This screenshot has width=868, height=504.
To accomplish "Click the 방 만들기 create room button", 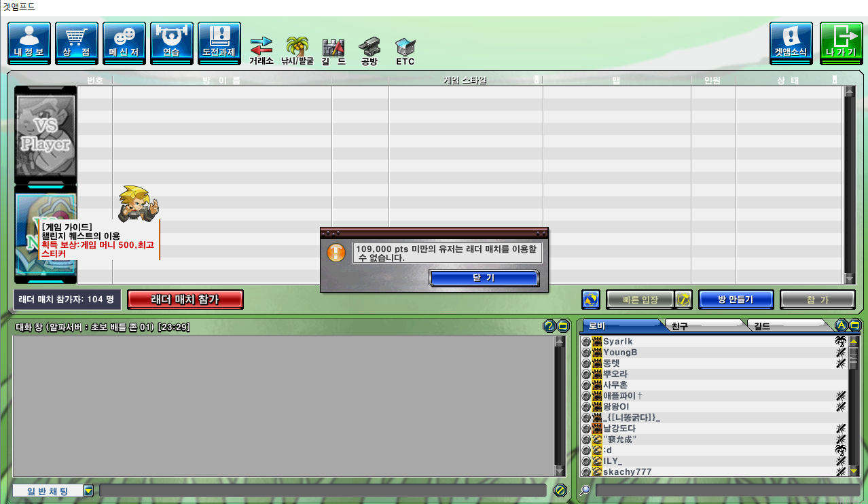I will (x=736, y=300).
